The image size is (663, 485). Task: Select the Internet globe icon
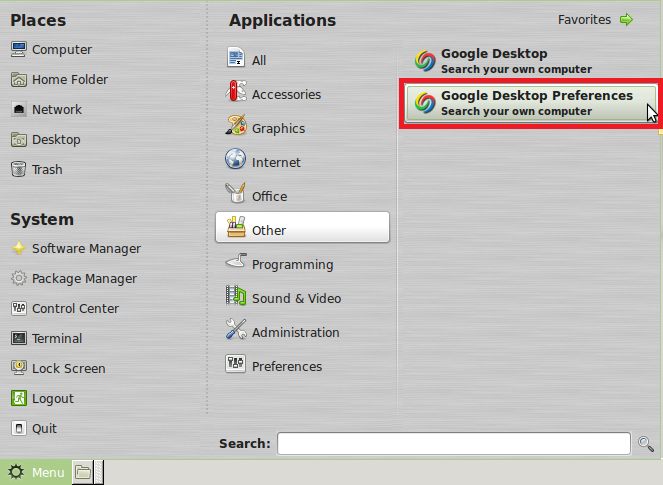(236, 159)
